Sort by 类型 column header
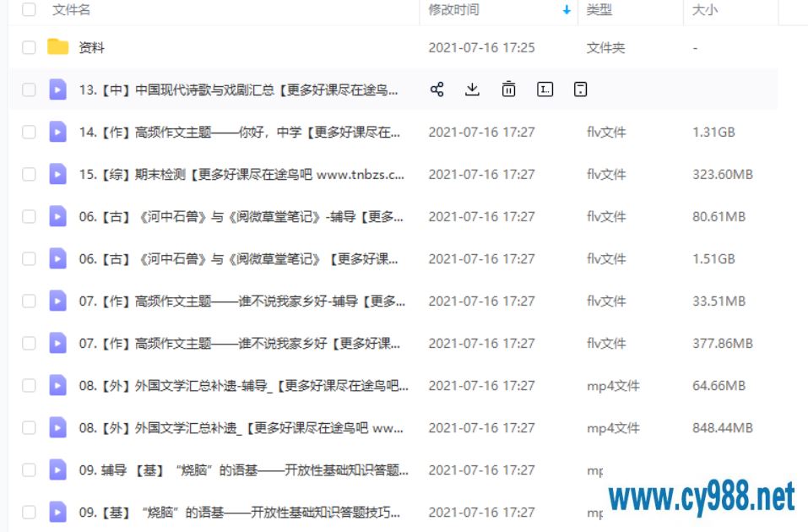This screenshot has height=532, width=808. pos(599,10)
